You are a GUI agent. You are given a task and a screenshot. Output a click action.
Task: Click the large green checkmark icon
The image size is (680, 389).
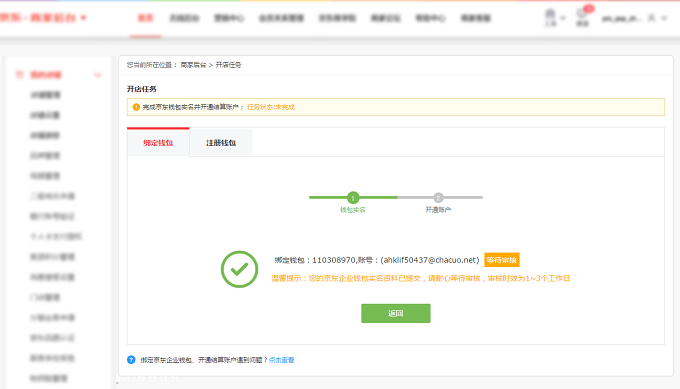(239, 269)
